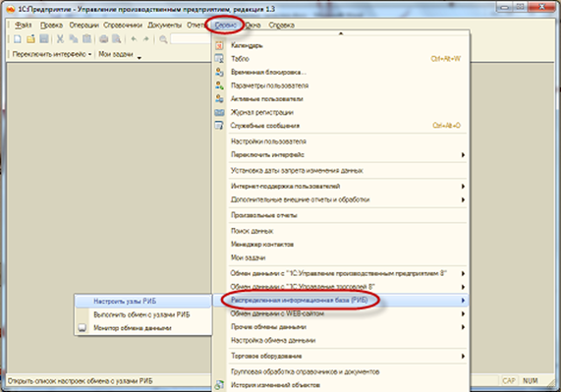Click the Redo arrow toolbar icon
Image resolution: width=561 pixels, height=392 pixels.
[146, 39]
